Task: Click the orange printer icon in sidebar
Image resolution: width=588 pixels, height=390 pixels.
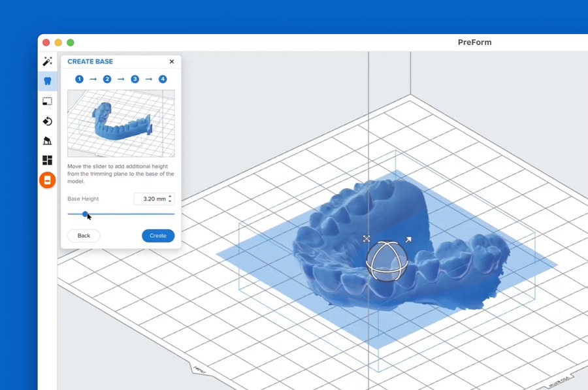Action: pos(47,180)
